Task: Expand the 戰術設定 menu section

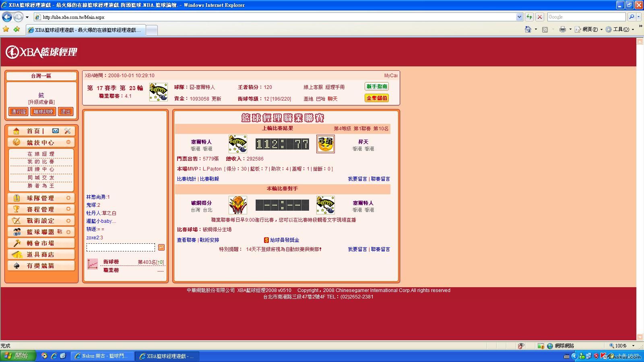Action: click(x=68, y=220)
